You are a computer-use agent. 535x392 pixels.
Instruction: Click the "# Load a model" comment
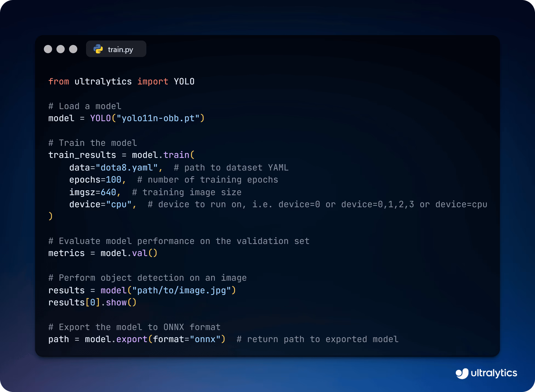click(85, 106)
